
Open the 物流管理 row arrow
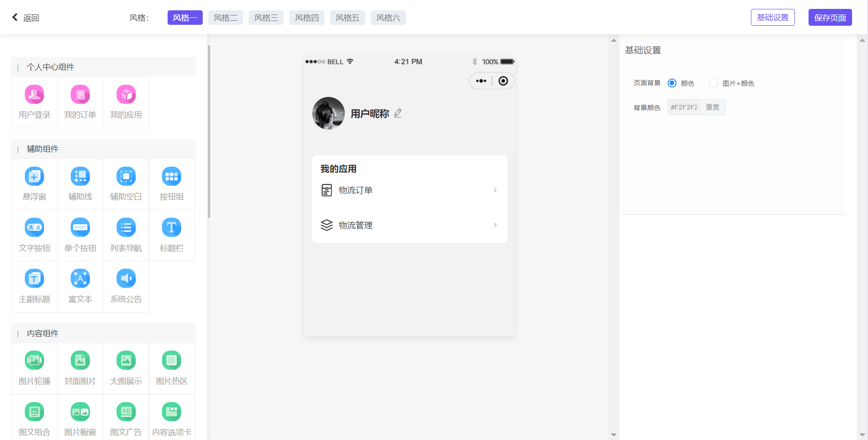click(x=495, y=225)
